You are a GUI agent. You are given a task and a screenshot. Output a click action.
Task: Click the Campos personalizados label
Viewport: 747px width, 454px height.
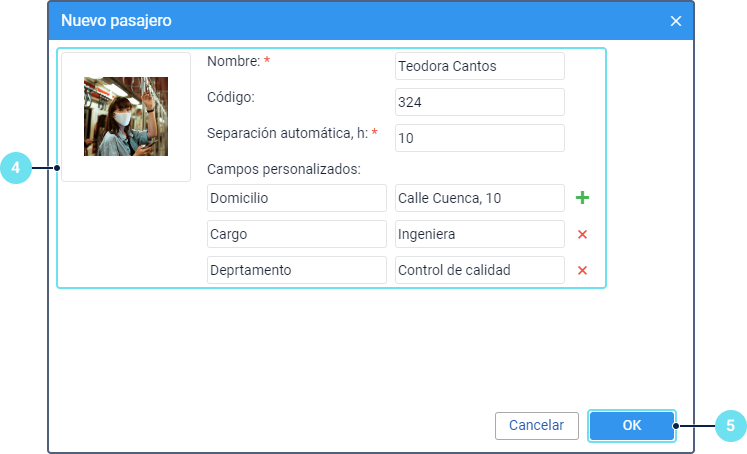coord(284,169)
